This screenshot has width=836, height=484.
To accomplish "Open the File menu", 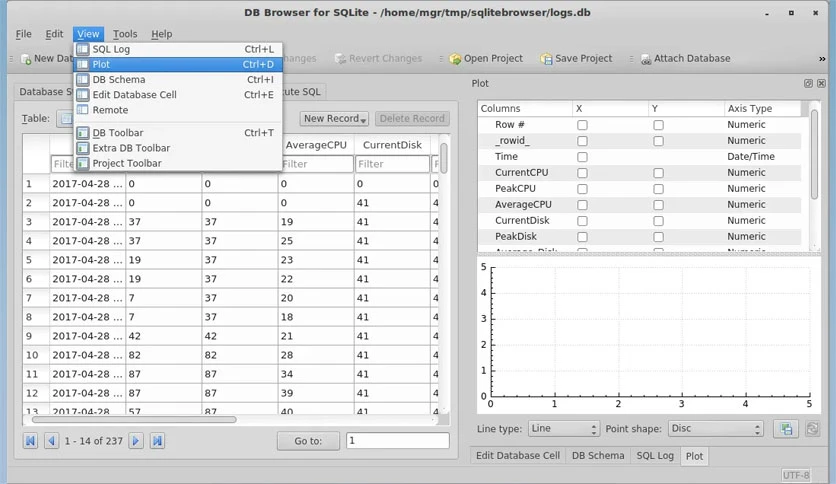I will pyautogui.click(x=23, y=34).
